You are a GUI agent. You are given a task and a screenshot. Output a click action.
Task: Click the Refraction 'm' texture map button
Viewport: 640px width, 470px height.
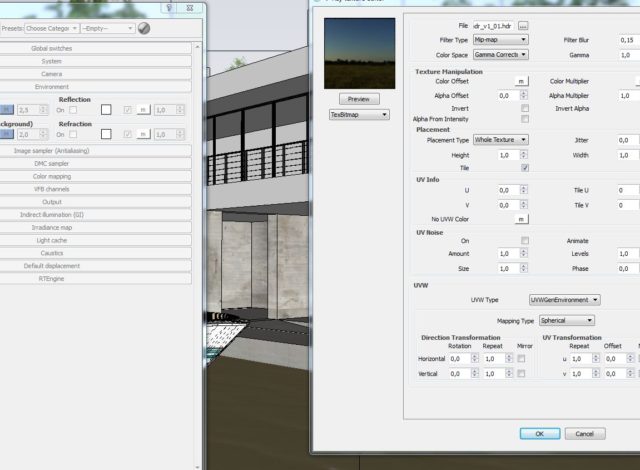tap(143, 134)
